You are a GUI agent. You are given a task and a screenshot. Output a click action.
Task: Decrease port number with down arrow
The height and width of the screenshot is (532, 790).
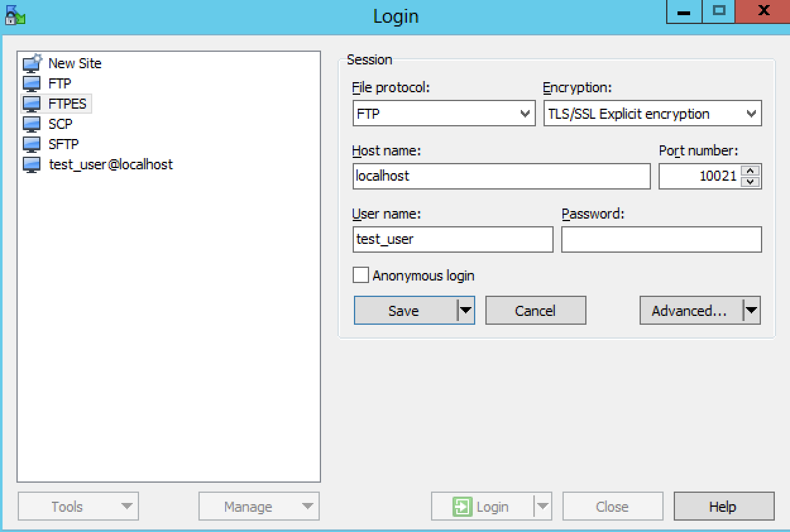tap(750, 182)
